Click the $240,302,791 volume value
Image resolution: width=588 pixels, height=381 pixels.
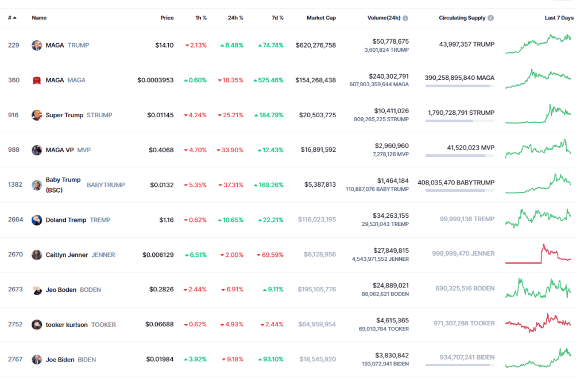pyautogui.click(x=389, y=76)
